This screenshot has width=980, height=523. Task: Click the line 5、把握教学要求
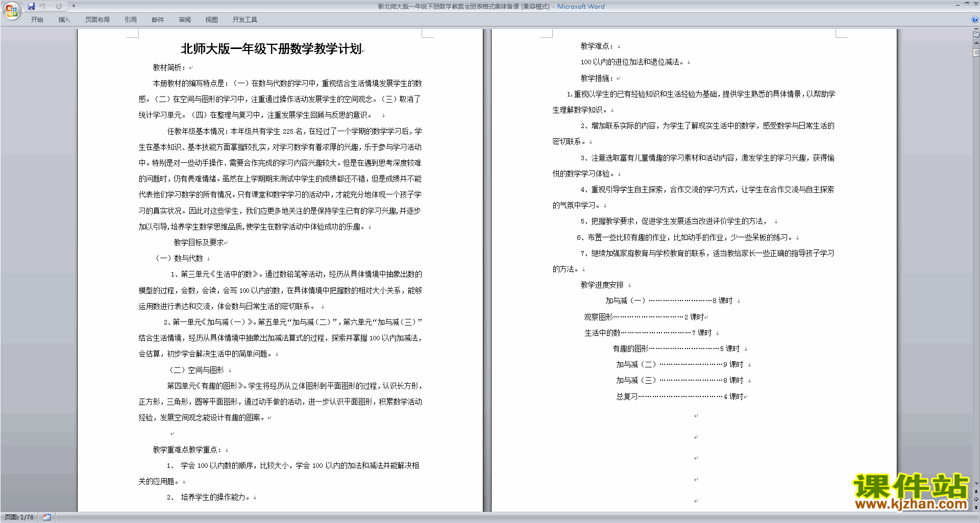point(674,221)
